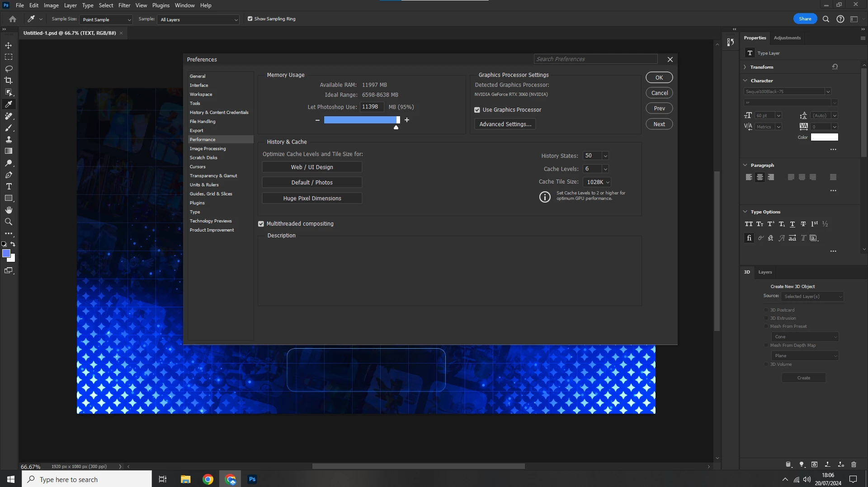Choose Huge Pixel Dimensions cache preset
Image resolution: width=868 pixels, height=487 pixels.
312,199
